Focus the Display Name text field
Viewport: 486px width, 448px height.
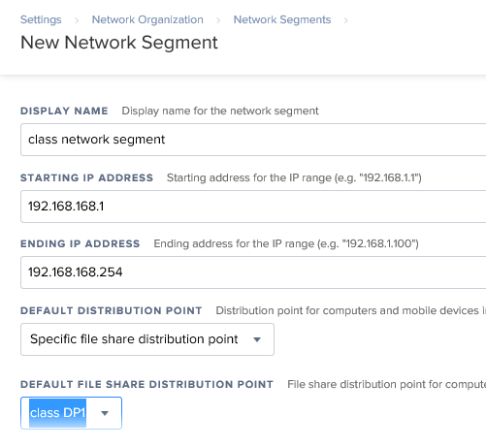[x=253, y=140]
